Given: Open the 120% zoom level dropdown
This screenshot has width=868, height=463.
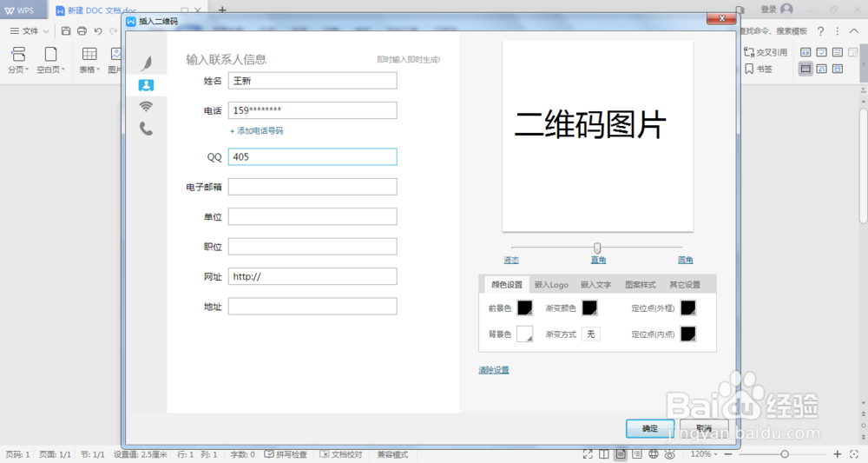Looking at the screenshot, I should coord(704,454).
